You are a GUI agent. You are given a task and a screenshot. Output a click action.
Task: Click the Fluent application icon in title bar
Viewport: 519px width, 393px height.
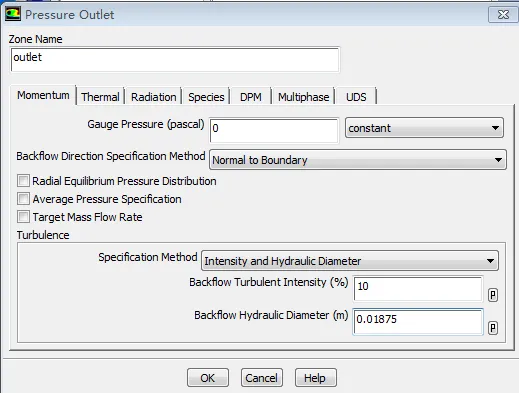point(13,14)
